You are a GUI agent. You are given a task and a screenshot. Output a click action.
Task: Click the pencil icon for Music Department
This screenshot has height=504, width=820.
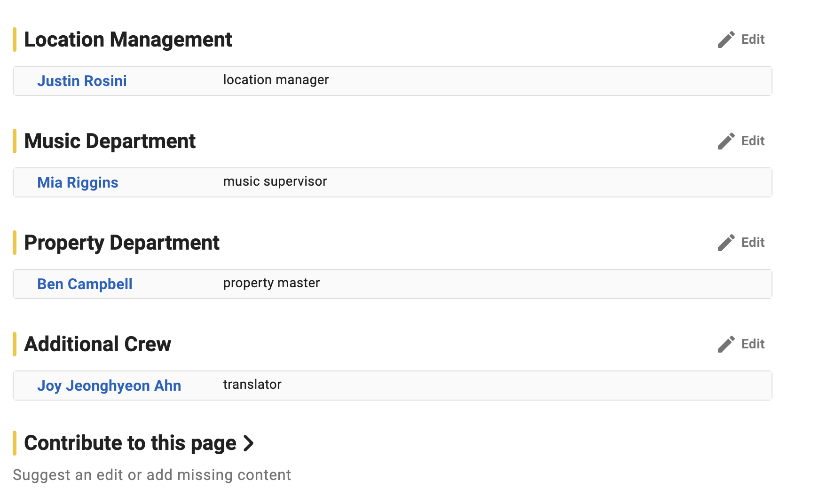(x=726, y=141)
